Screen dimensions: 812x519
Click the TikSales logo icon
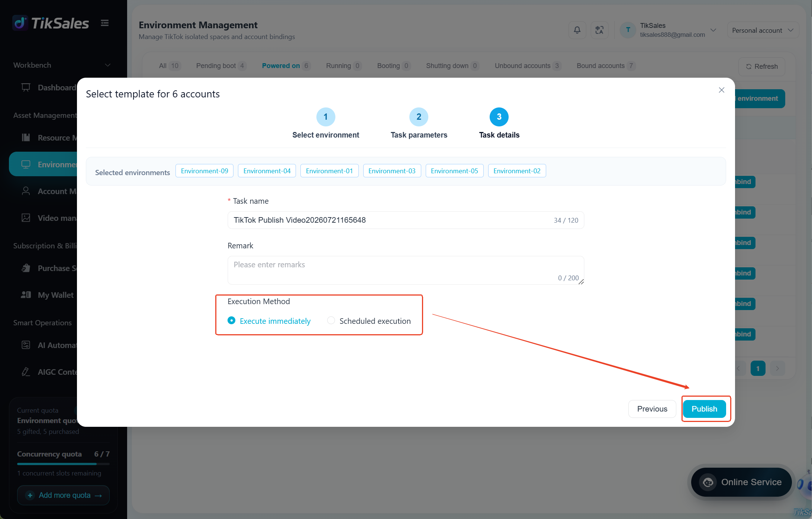20,23
